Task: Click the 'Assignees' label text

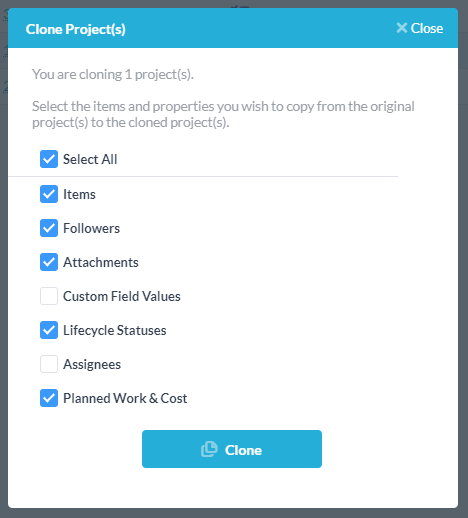Action: (x=92, y=364)
